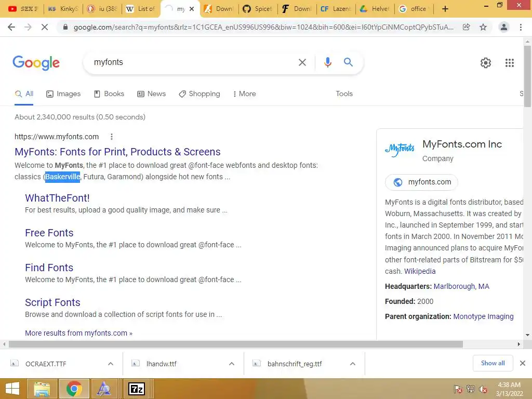Switch to the GitHub Spicet tab

[258, 9]
